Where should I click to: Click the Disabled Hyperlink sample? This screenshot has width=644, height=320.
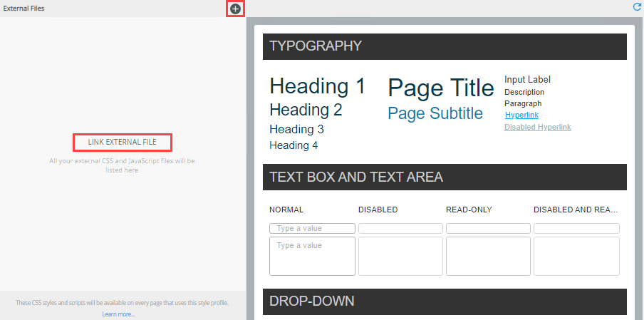[x=538, y=127]
